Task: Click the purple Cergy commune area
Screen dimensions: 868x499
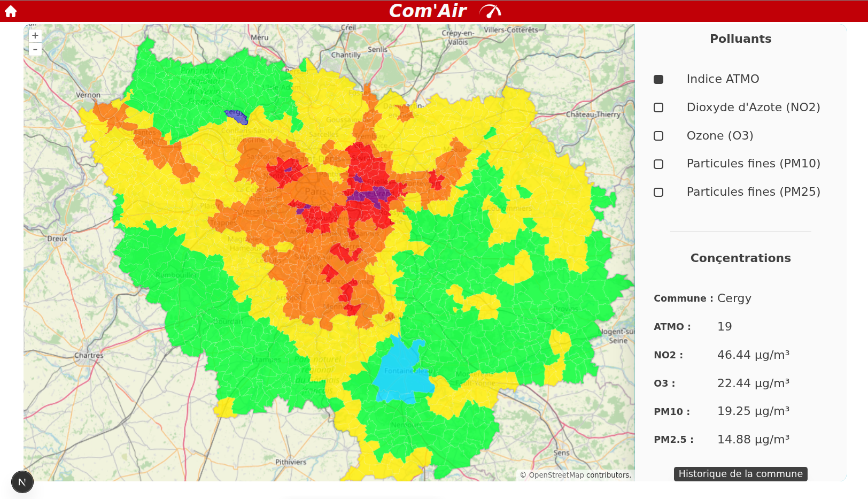Action: click(237, 116)
